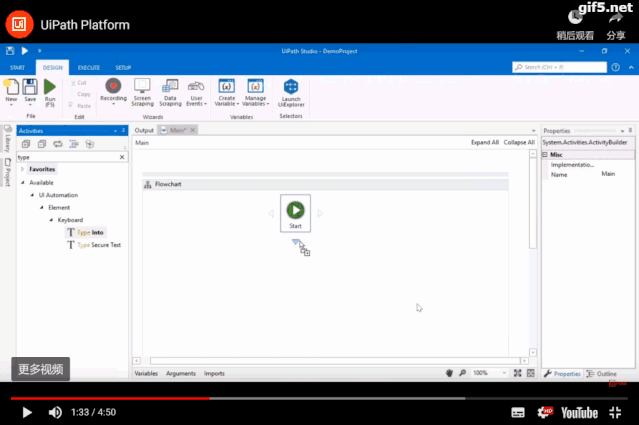639x425 pixels.
Task: Open the Output tab
Action: click(144, 130)
